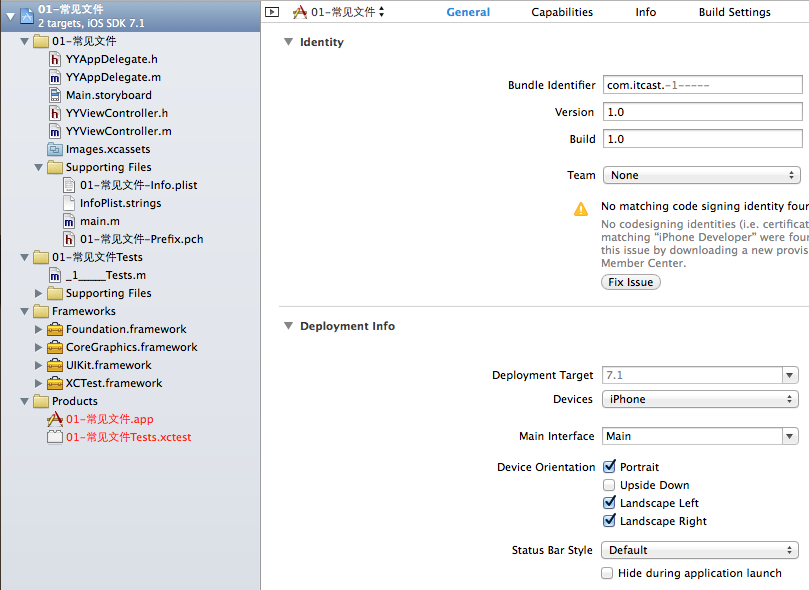The width and height of the screenshot is (809, 590).
Task: Collapse the Identity section
Action: [x=288, y=42]
